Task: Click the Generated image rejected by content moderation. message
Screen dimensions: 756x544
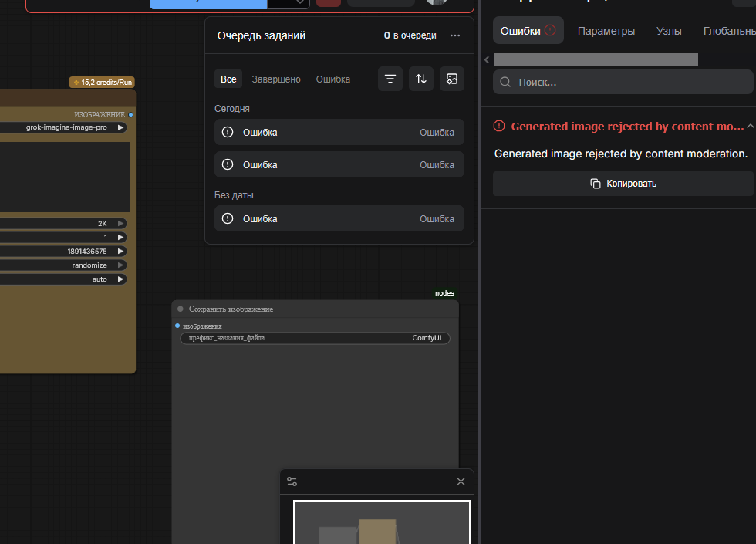Action: tap(621, 154)
